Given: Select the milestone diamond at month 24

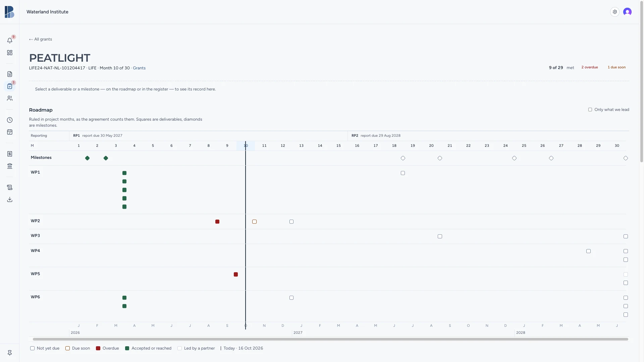Looking at the screenshot, I should (514, 158).
